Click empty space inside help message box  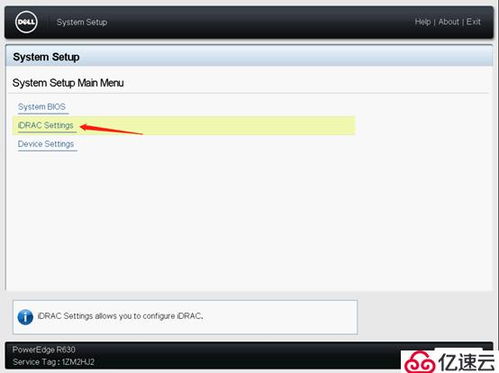pyautogui.click(x=280, y=317)
